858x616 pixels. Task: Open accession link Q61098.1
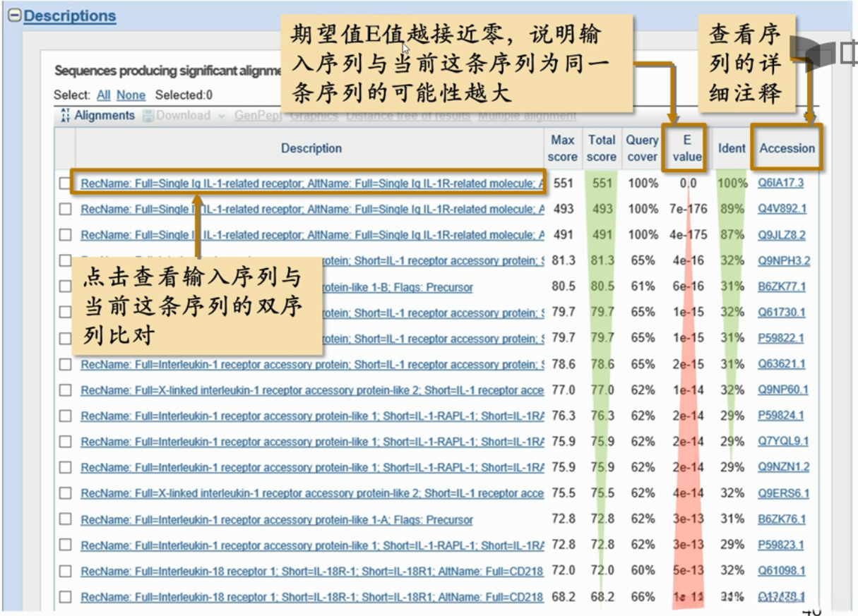[x=782, y=571]
